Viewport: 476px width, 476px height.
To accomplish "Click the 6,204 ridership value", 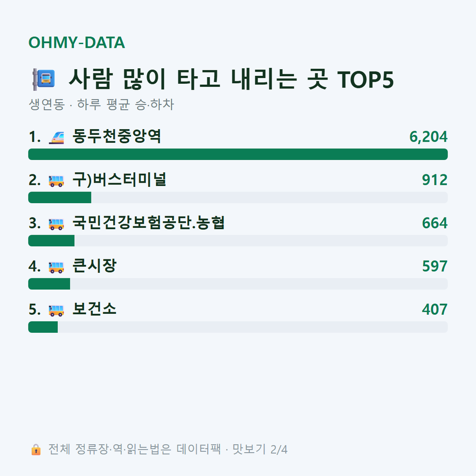I will click(x=428, y=137).
